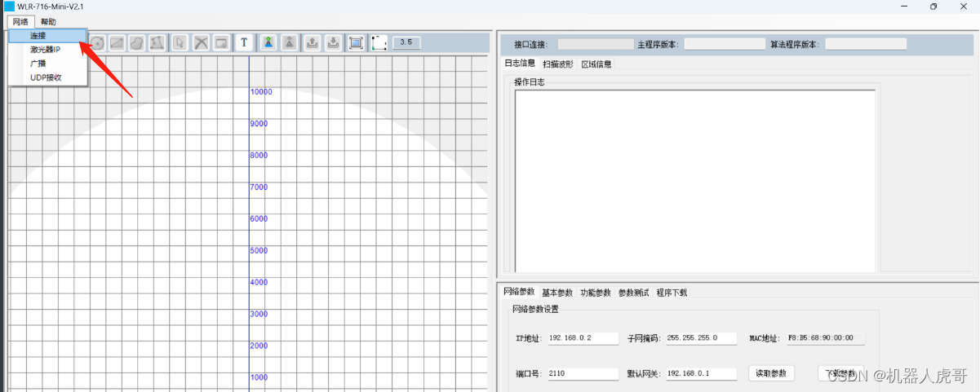Click the MAC地址 field
The image size is (980, 392).
tap(825, 338)
